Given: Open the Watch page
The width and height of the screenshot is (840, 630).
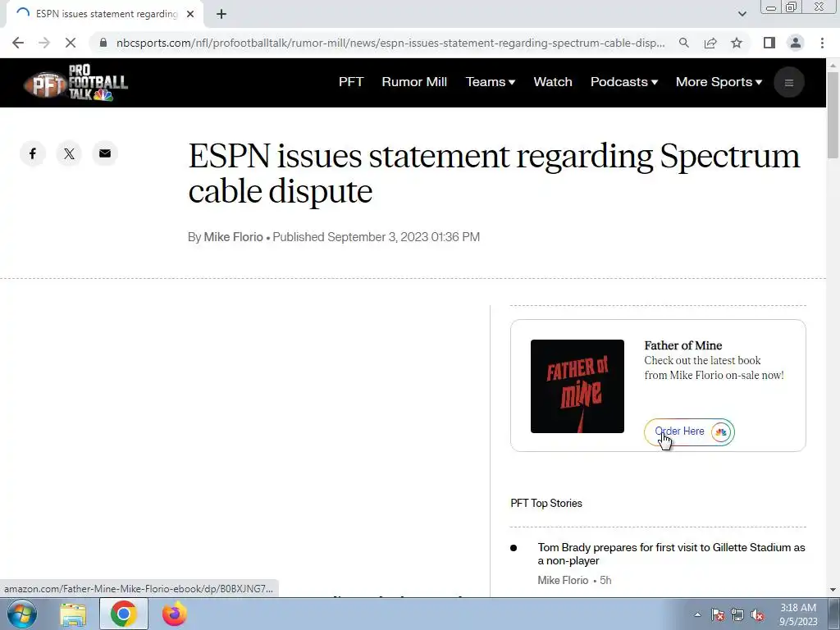Looking at the screenshot, I should tap(553, 82).
